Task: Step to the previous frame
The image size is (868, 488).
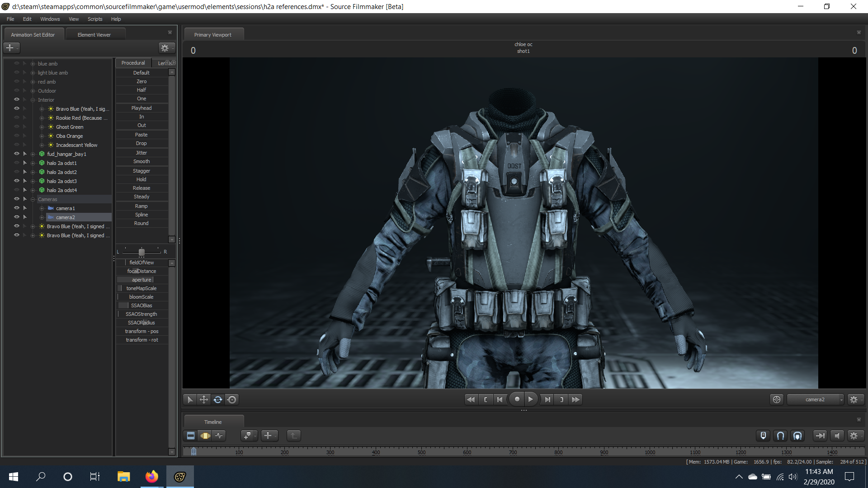Action: [x=500, y=399]
